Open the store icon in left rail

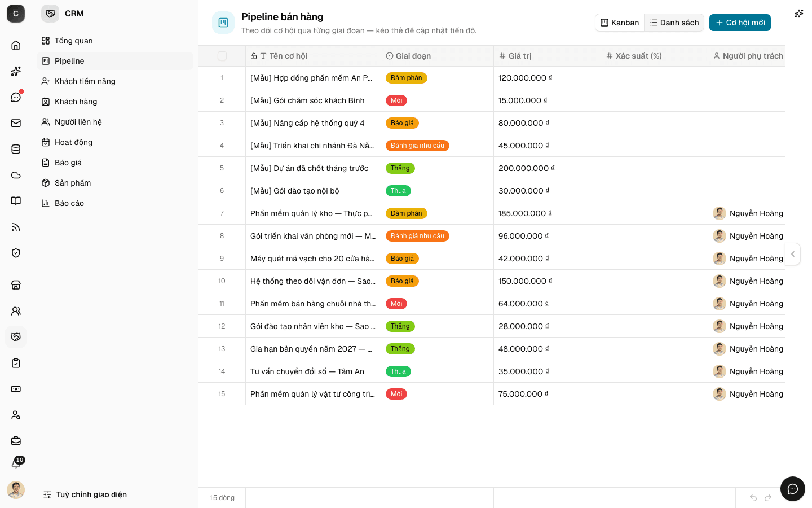coord(16,285)
